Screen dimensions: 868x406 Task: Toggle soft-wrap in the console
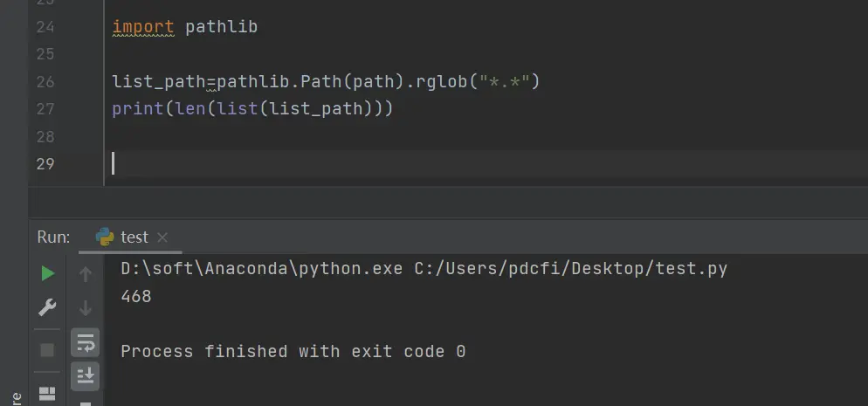[x=86, y=342]
